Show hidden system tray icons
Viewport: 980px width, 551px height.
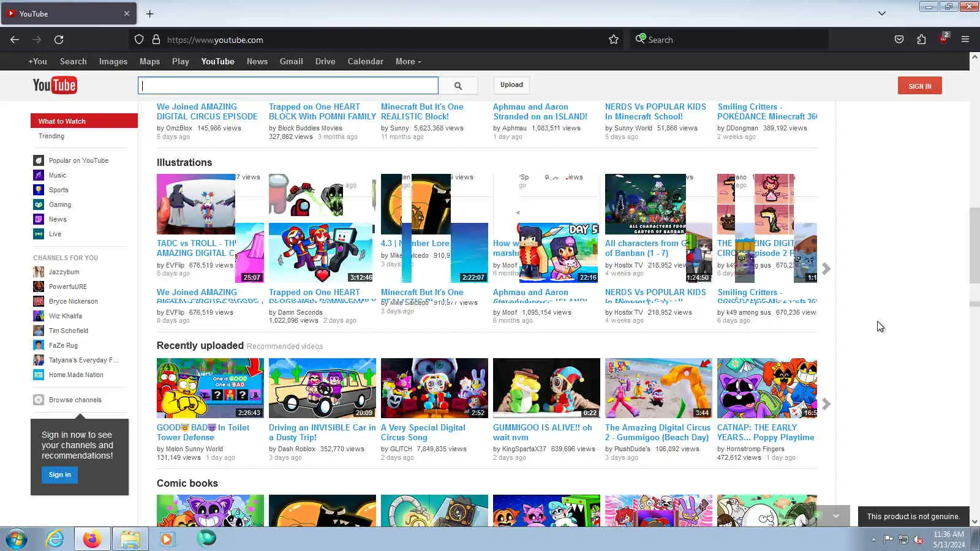point(873,539)
